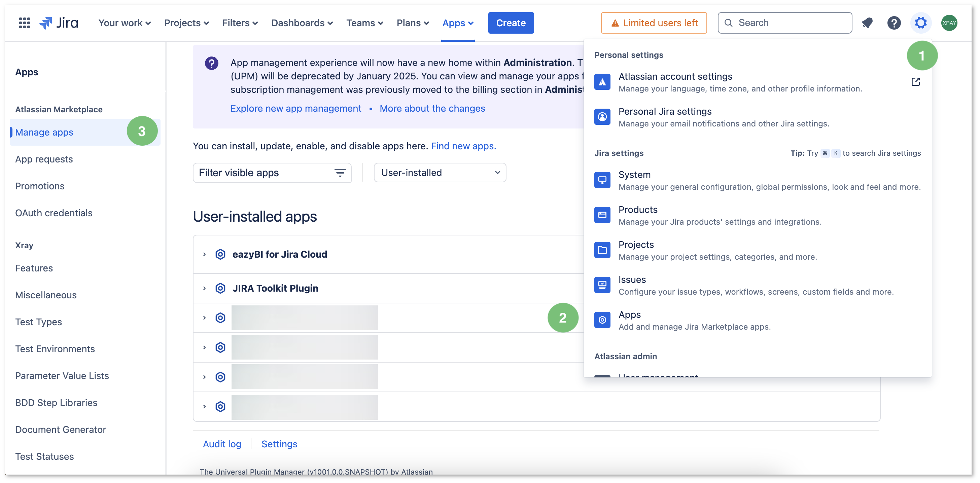Click the Filter visible apps input
Image resolution: width=980 pixels, height=483 pixels.
pos(272,173)
